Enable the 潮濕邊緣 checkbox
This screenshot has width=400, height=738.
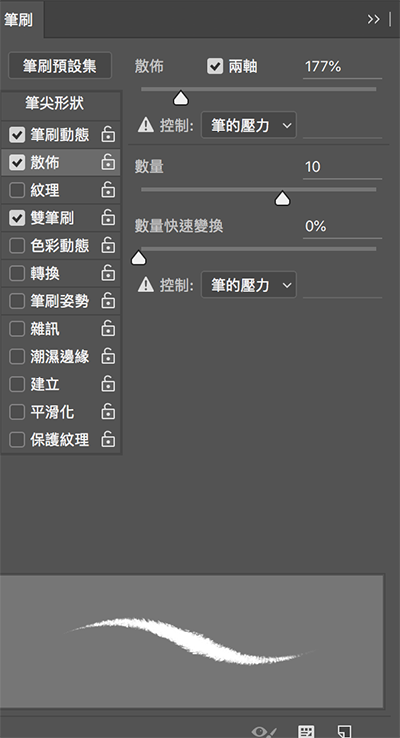17,356
